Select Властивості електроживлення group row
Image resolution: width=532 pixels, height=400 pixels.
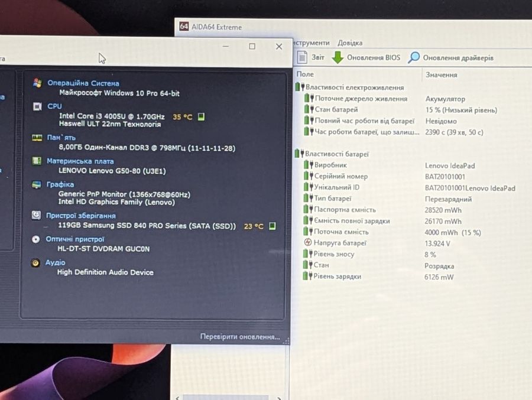coord(349,87)
